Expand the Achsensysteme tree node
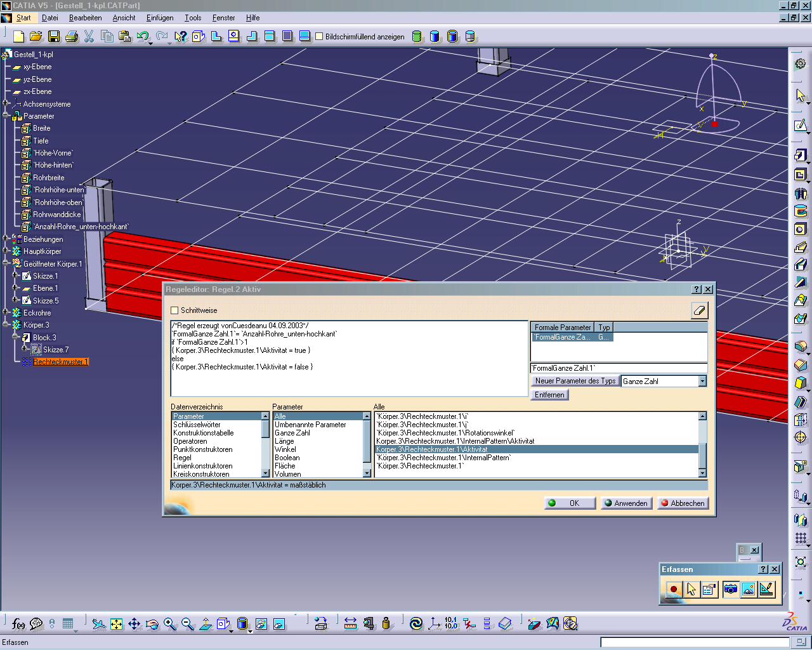The image size is (812, 650). point(6,103)
